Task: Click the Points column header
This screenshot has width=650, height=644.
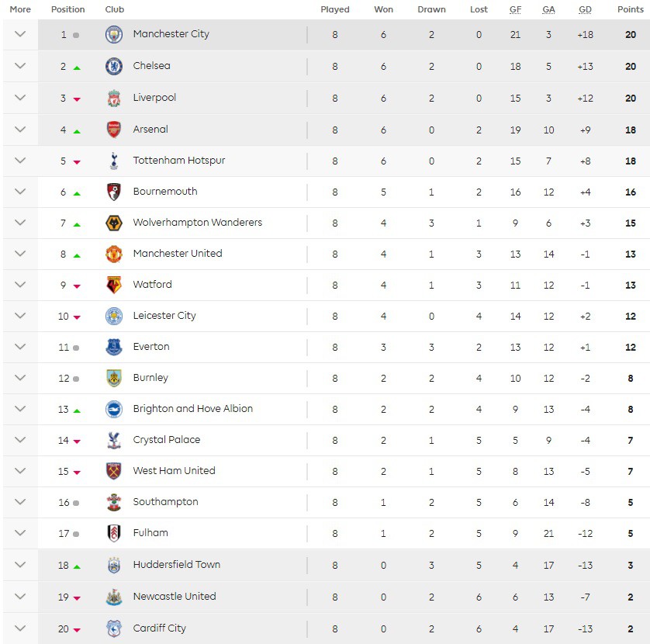Action: 630,9
